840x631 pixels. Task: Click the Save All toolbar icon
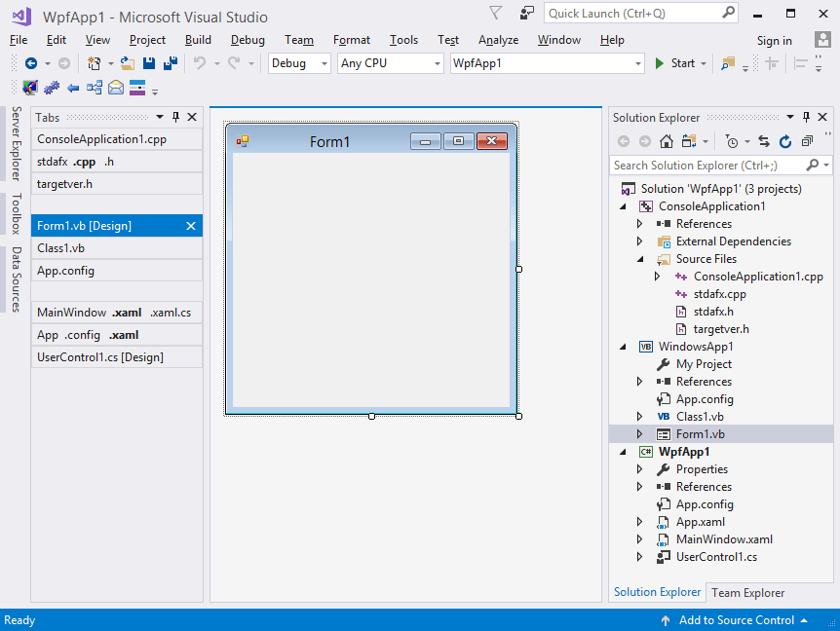(x=171, y=63)
